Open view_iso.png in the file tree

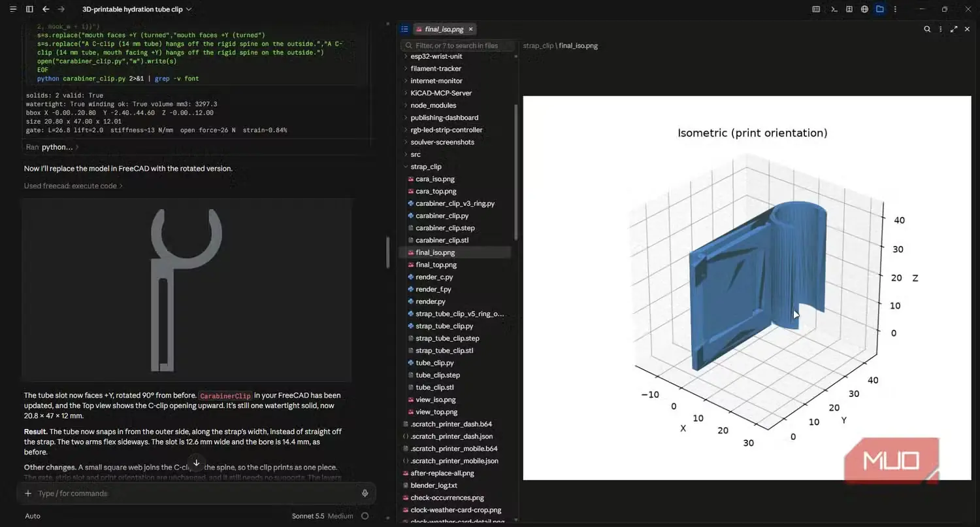(436, 399)
